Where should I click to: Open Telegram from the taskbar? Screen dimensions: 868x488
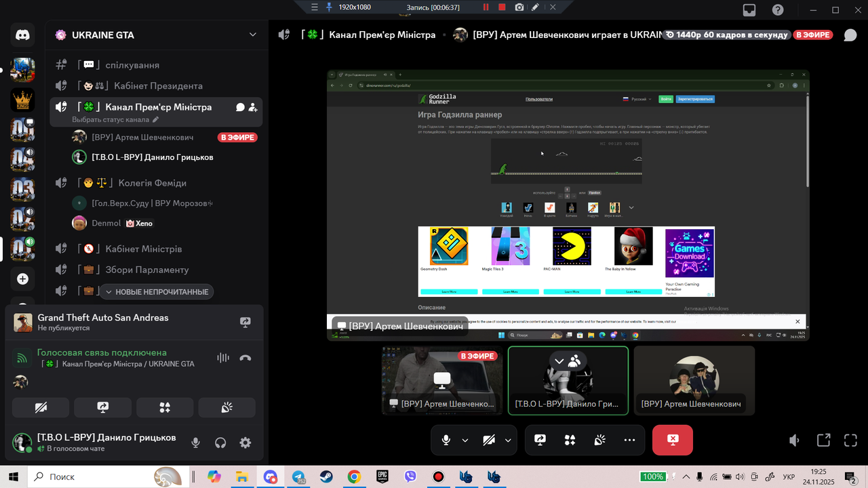pyautogui.click(x=298, y=476)
